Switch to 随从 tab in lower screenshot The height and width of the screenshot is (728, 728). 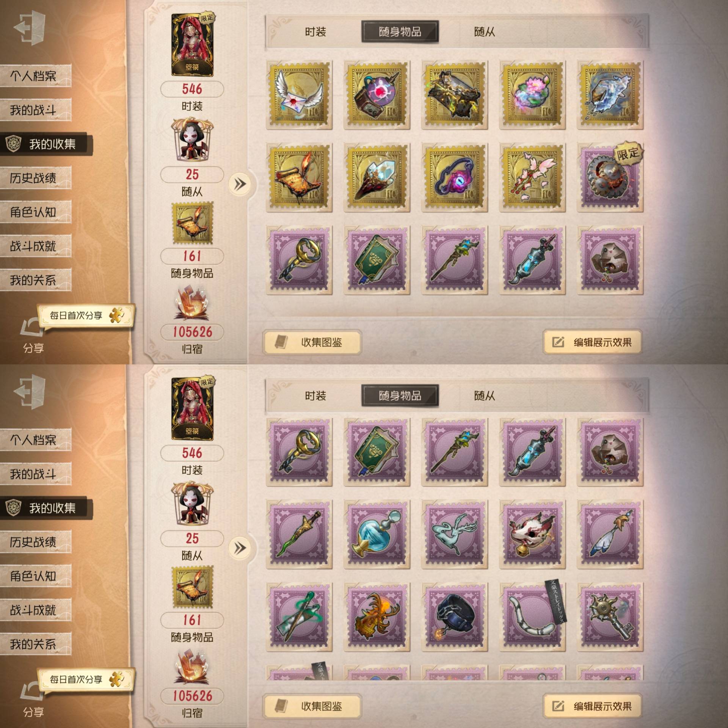(484, 396)
